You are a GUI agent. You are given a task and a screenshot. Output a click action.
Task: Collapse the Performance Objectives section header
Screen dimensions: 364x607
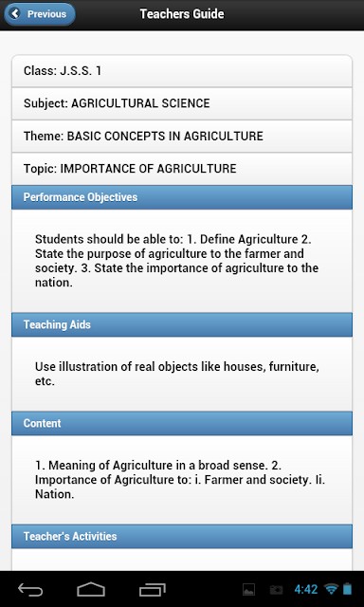(182, 197)
